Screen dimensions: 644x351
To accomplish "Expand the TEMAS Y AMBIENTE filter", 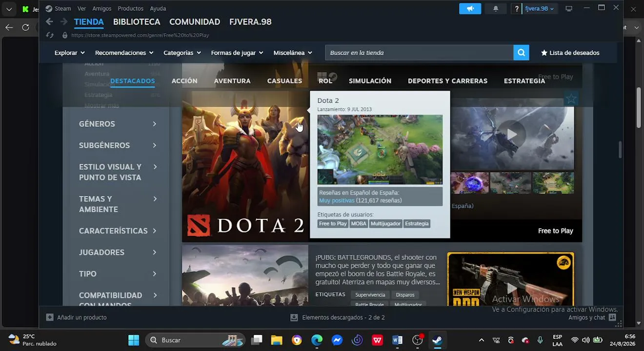I will [x=118, y=204].
